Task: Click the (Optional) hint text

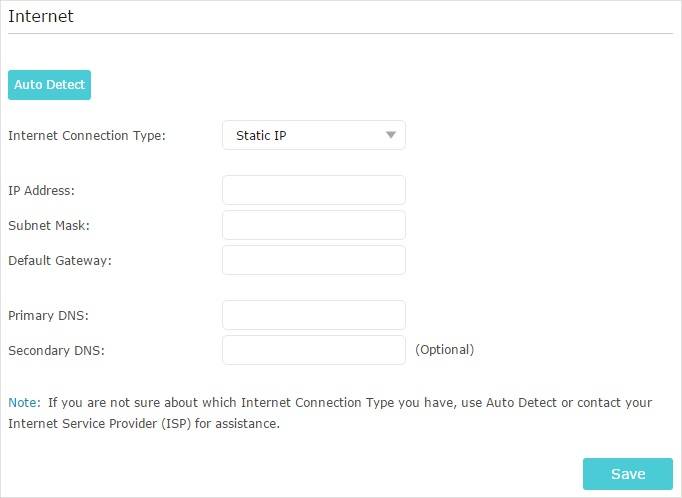Action: coord(444,350)
